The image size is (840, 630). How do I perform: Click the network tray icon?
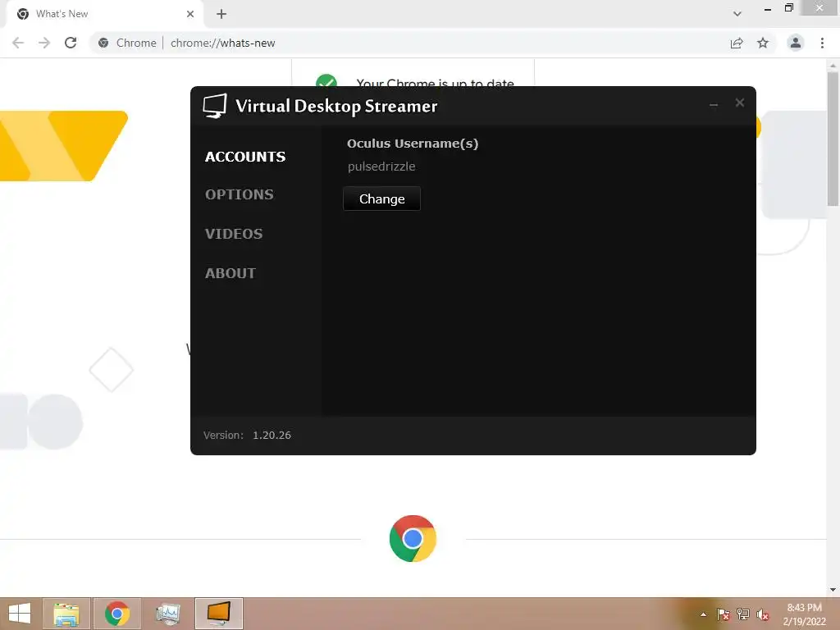[743, 614]
